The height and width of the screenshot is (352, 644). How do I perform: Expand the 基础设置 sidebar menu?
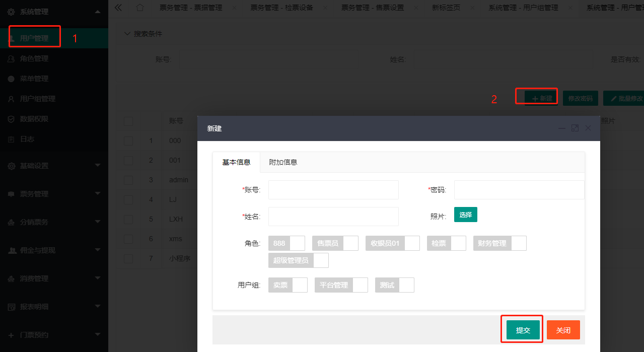tap(54, 166)
